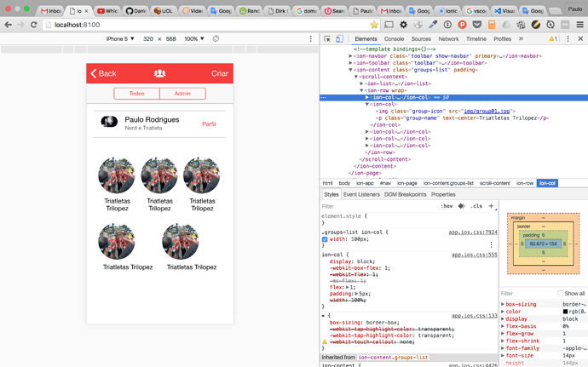The height and width of the screenshot is (367, 588).
Task: Add new style rule plus icon
Action: coord(491,206)
